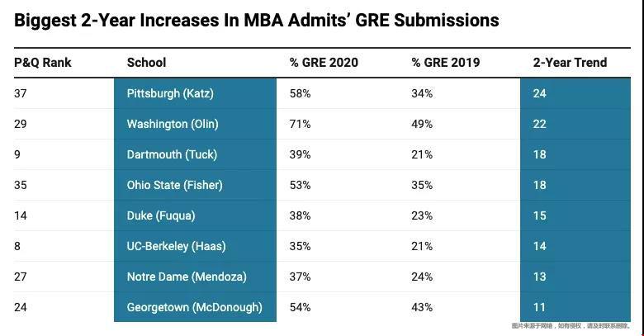Select the UC-Berkeley (Haas) school cell
The height and width of the screenshot is (336, 644).
176,246
